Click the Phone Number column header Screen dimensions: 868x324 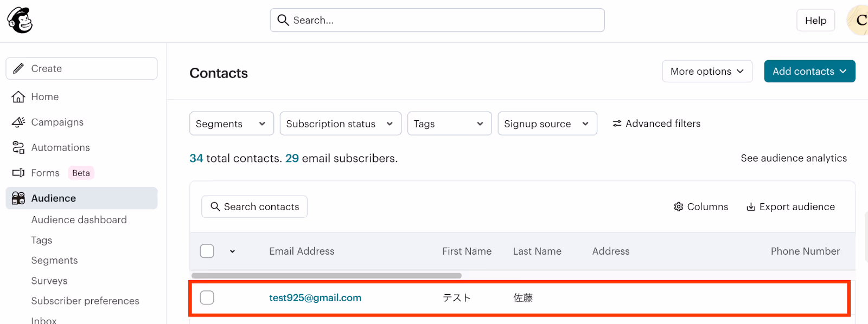click(x=805, y=251)
